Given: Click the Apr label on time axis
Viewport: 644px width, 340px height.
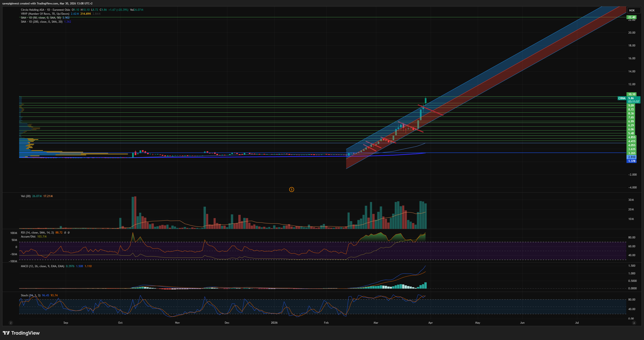Looking at the screenshot, I should (x=430, y=323).
